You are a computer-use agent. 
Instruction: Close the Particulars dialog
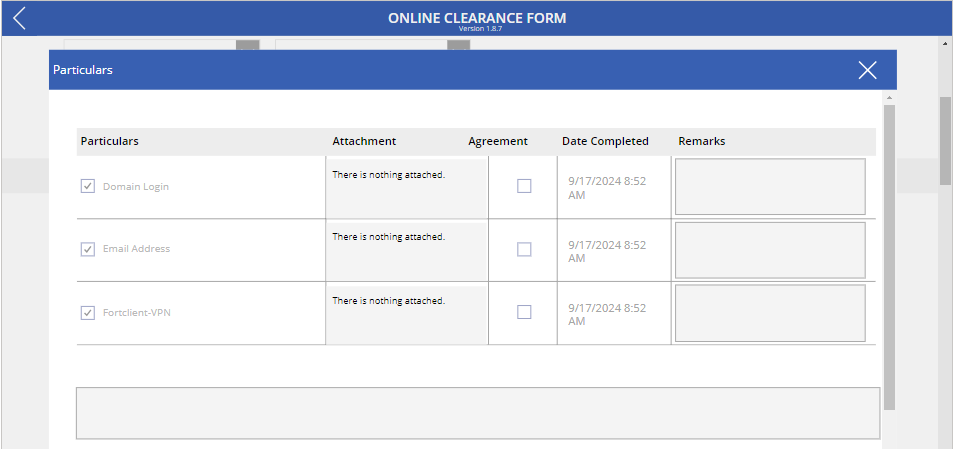[867, 70]
